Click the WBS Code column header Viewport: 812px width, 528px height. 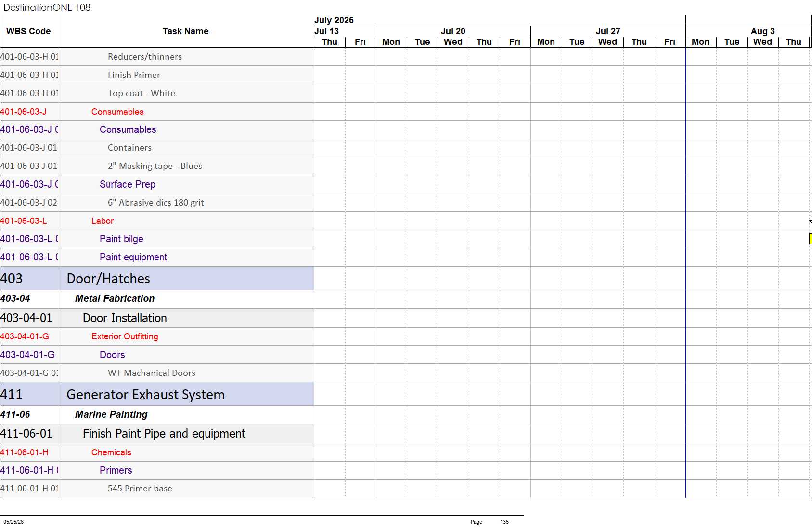(x=28, y=31)
